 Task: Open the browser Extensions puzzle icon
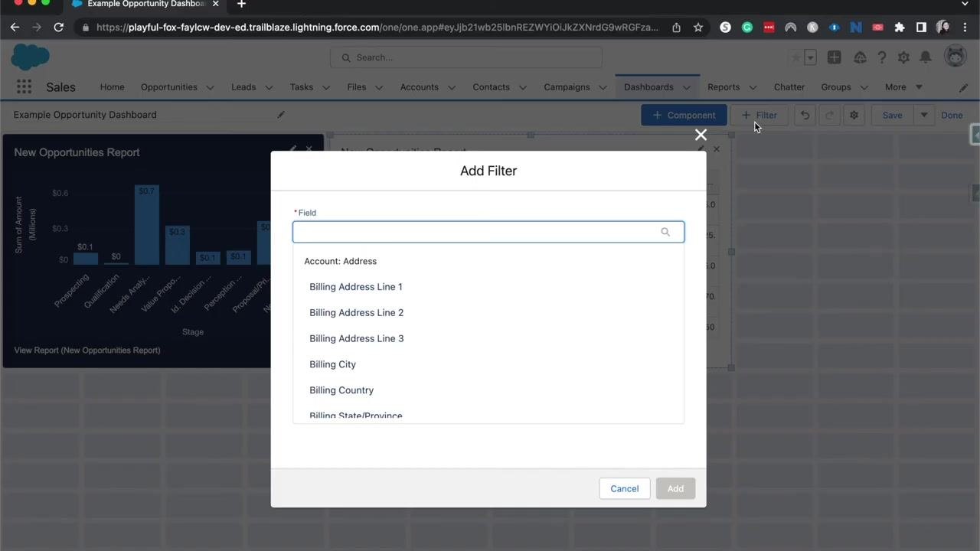point(900,28)
